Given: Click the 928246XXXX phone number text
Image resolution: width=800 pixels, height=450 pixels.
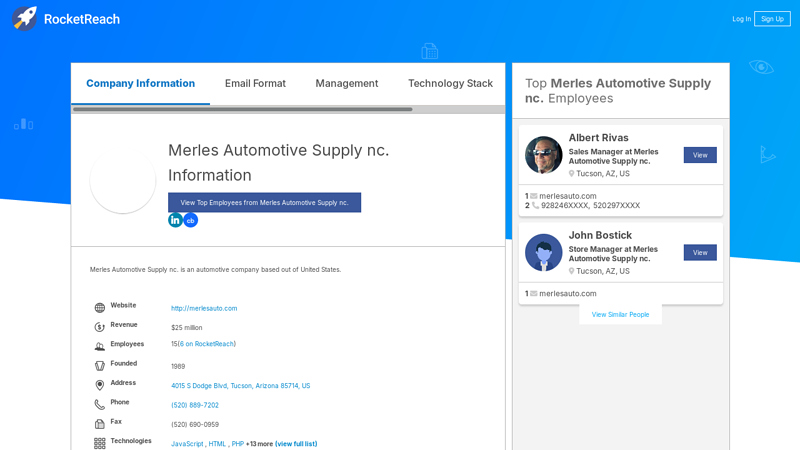Looking at the screenshot, I should (x=565, y=206).
